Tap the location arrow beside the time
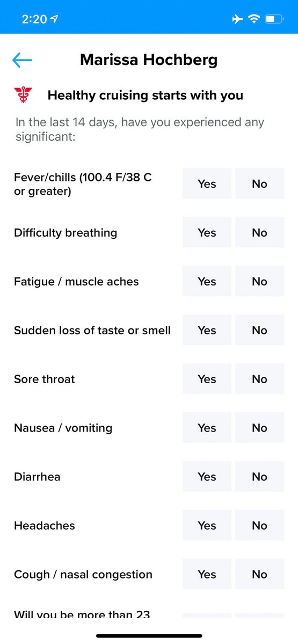298x644 pixels. pos(54,19)
